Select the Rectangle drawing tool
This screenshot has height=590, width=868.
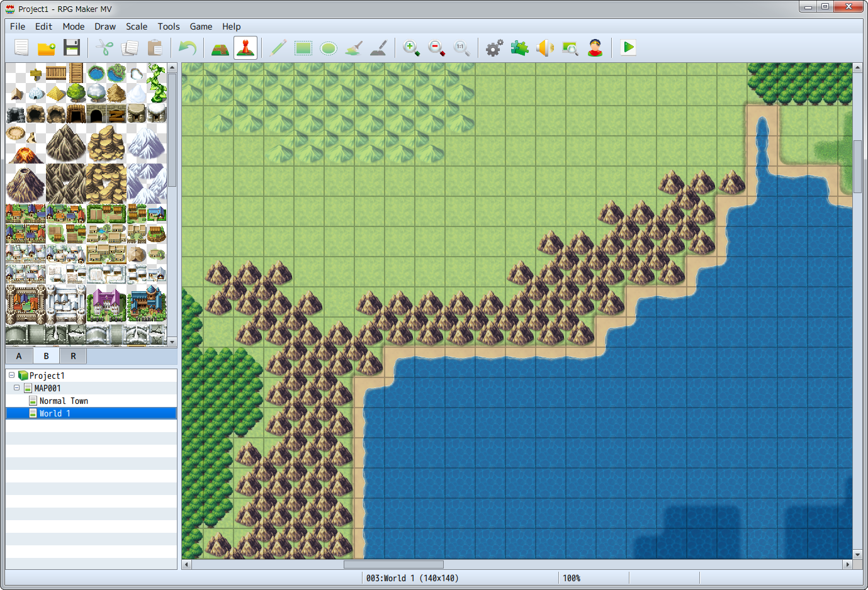pos(303,48)
